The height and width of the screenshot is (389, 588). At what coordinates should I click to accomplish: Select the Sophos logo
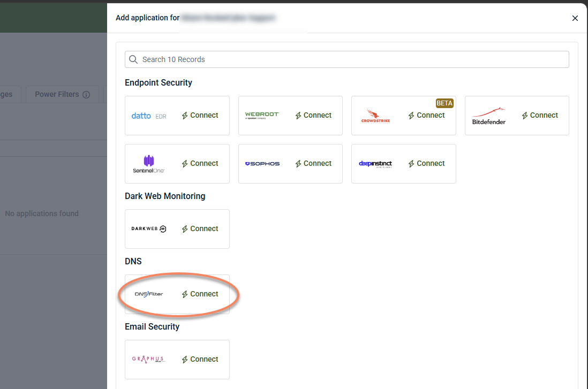pos(262,164)
